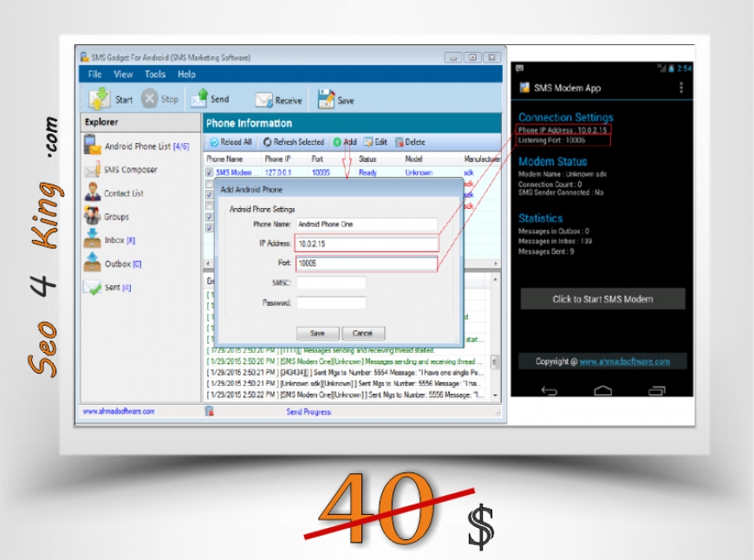Click phone list horizontal scroll right arrow
This screenshot has height=560, width=754.
[x=495, y=264]
